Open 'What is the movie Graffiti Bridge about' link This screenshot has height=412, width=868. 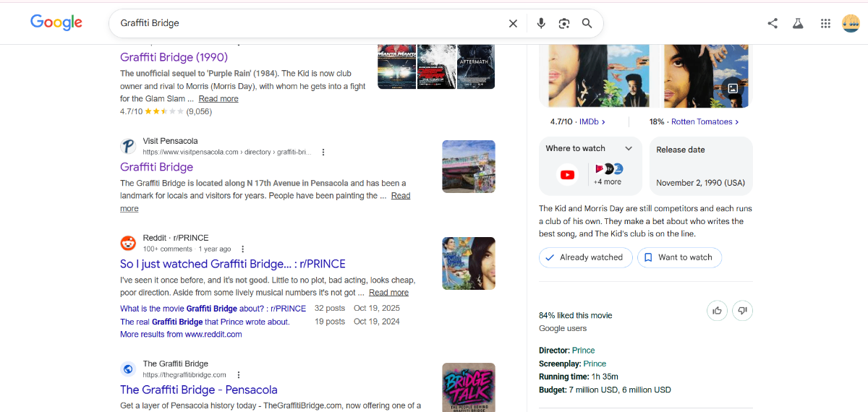click(x=213, y=309)
